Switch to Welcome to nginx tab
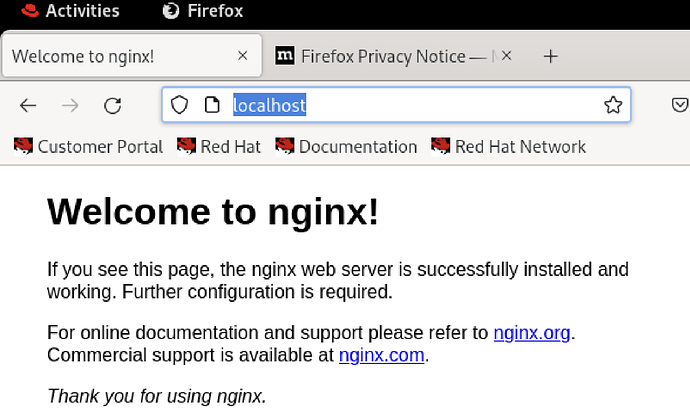Screen dimensions: 690x416 click(132, 56)
